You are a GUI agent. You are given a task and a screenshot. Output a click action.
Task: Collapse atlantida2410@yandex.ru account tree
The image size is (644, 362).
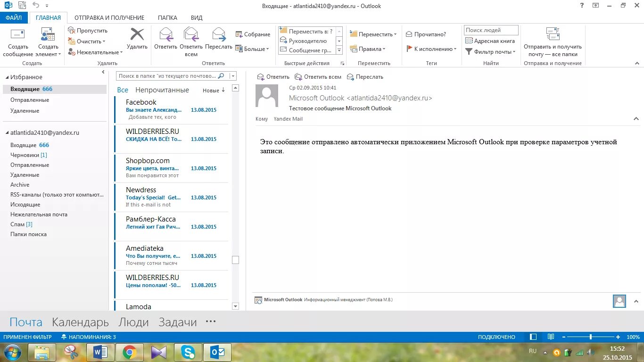(x=6, y=133)
